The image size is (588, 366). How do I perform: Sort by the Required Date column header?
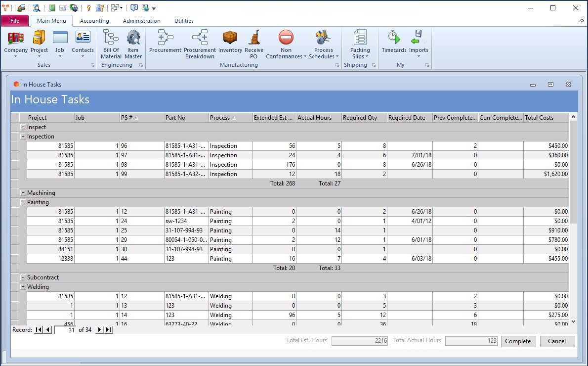tap(407, 118)
